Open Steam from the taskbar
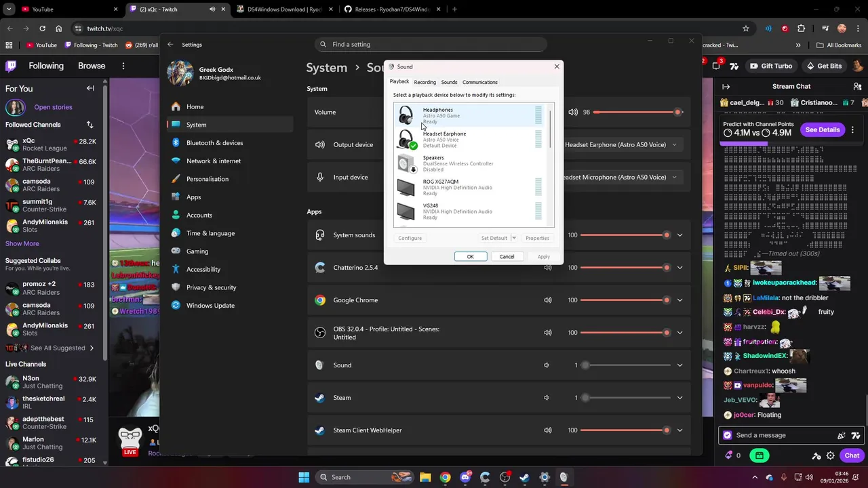 click(524, 477)
